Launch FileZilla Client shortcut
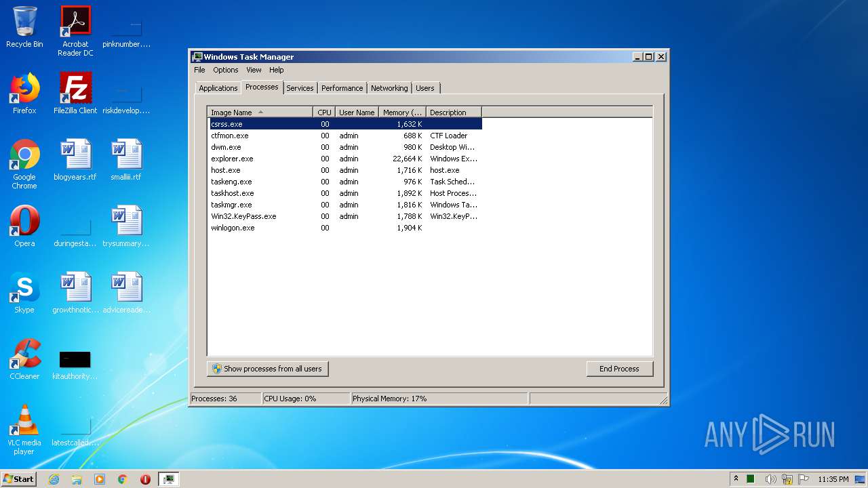868x488 pixels. (x=75, y=94)
